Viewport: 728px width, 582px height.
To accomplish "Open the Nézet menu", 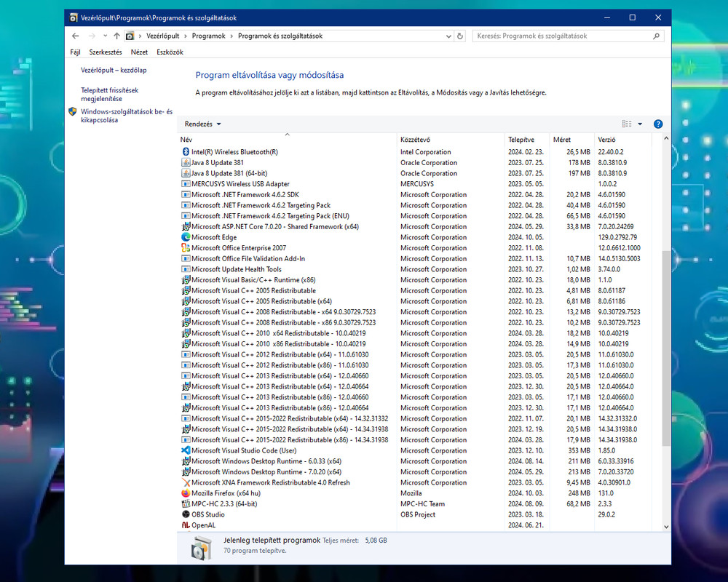I will pos(139,52).
